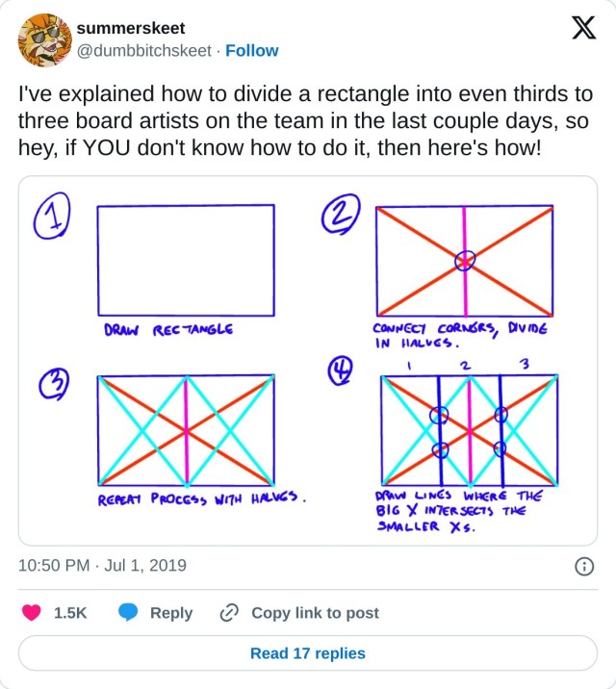Screen dimensions: 616x689
Task: Click the summerskeet profile avatar
Action: pyautogui.click(x=44, y=39)
